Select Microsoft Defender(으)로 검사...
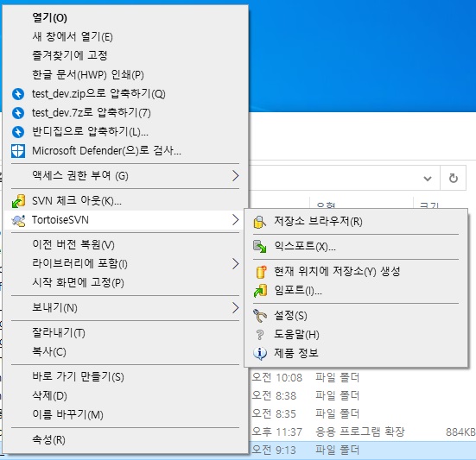Screen dimensions: 476x460 125,151
